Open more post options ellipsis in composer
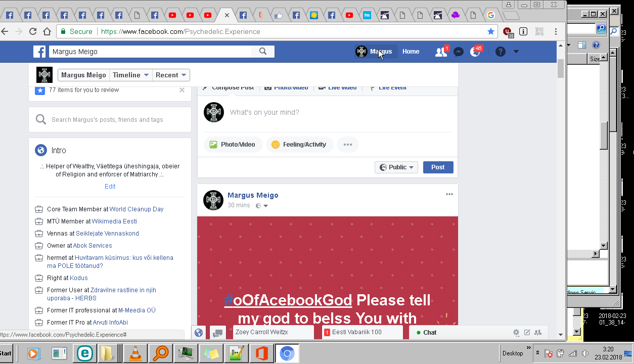 (x=348, y=145)
